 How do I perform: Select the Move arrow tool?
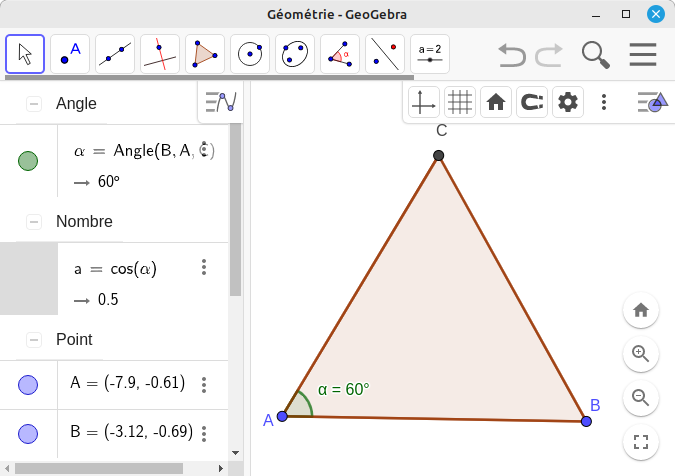pos(25,54)
